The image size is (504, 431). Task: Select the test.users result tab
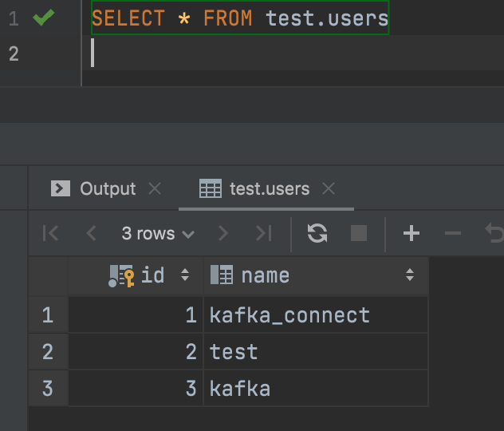coord(268,189)
